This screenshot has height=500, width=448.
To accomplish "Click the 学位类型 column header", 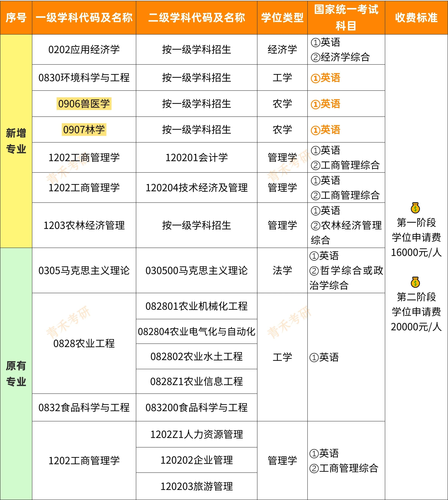I will pyautogui.click(x=282, y=18).
